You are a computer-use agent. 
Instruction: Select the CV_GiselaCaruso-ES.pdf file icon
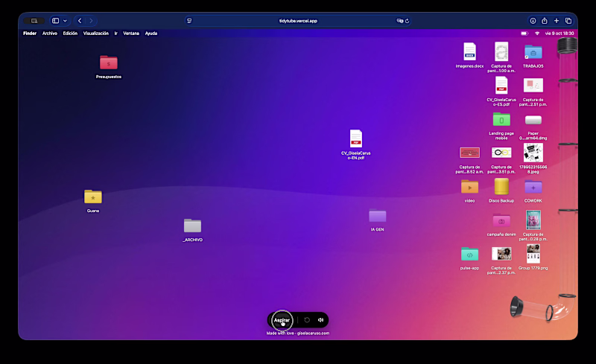[501, 85]
